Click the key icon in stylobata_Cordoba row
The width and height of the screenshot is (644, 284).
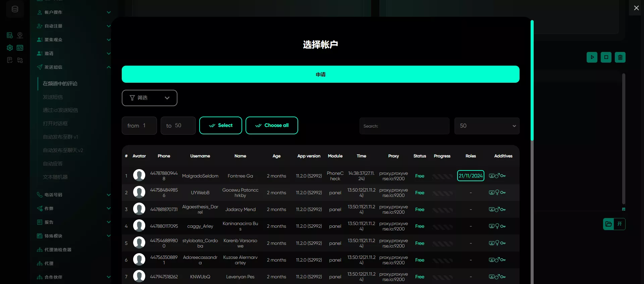coord(503,243)
